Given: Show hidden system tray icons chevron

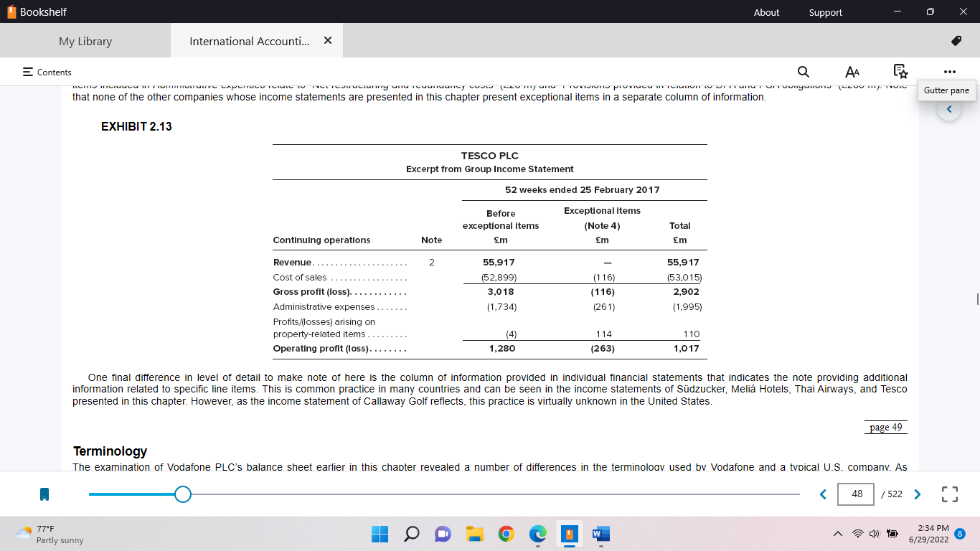Looking at the screenshot, I should pos(837,534).
